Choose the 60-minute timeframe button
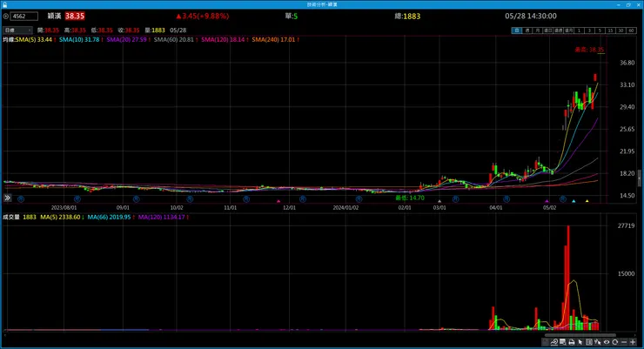Viewport: 644px width, 349px height. (x=631, y=30)
